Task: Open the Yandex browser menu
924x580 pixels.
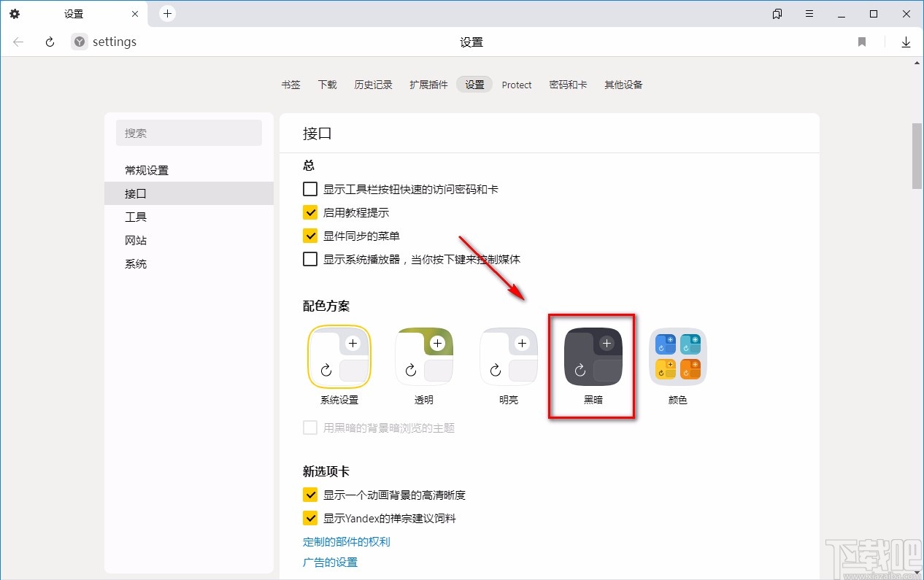Action: tap(809, 14)
